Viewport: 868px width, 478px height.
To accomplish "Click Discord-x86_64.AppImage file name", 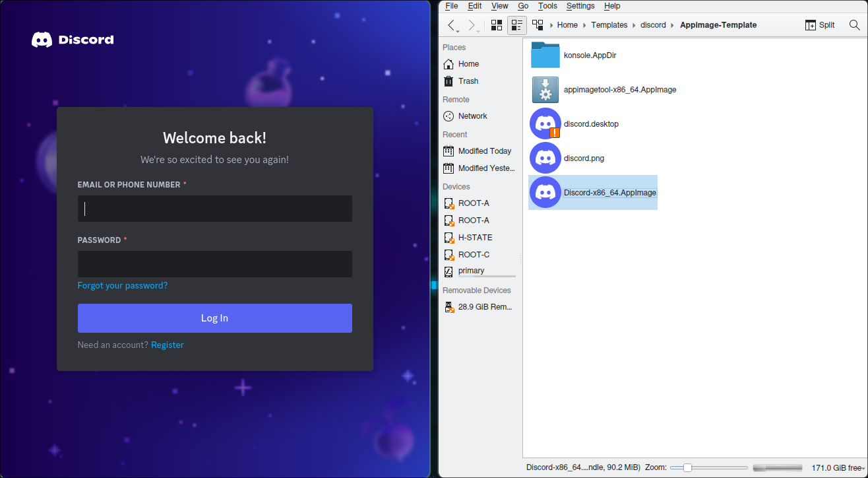I will pos(610,193).
